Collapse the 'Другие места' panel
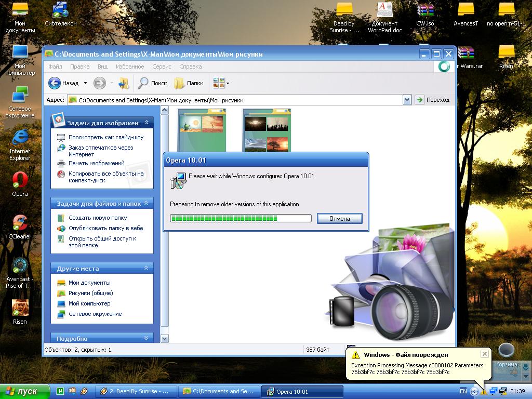The image size is (532, 399). 147,268
